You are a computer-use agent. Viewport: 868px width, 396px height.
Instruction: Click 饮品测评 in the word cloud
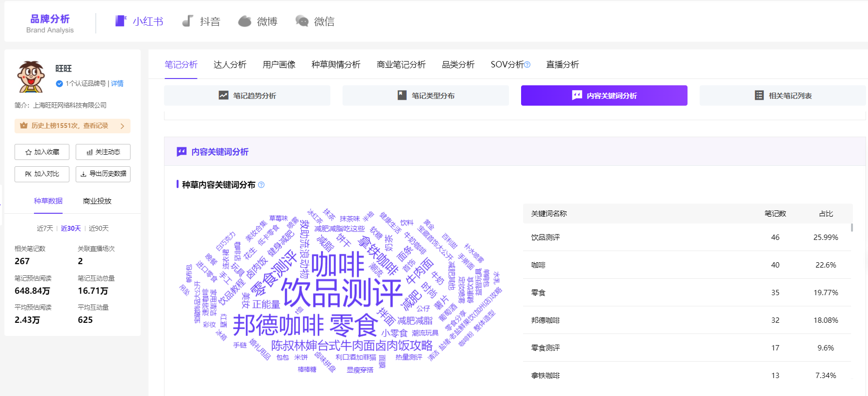(342, 292)
